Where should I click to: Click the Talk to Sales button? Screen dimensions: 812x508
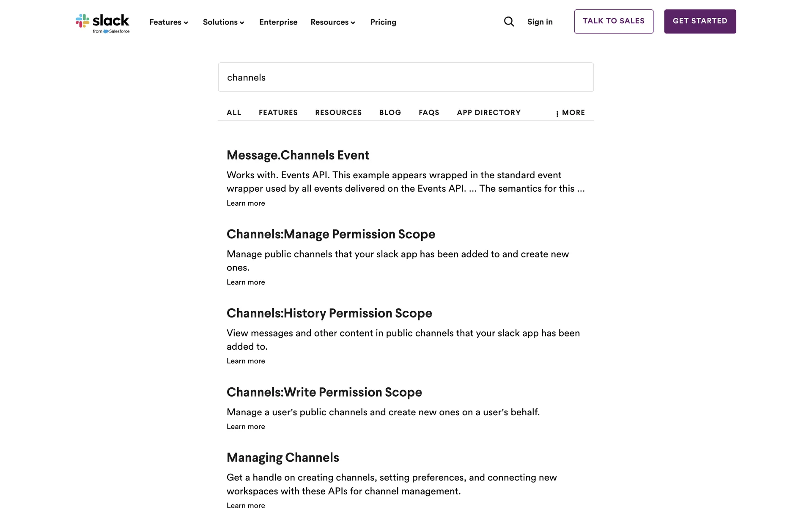(614, 21)
